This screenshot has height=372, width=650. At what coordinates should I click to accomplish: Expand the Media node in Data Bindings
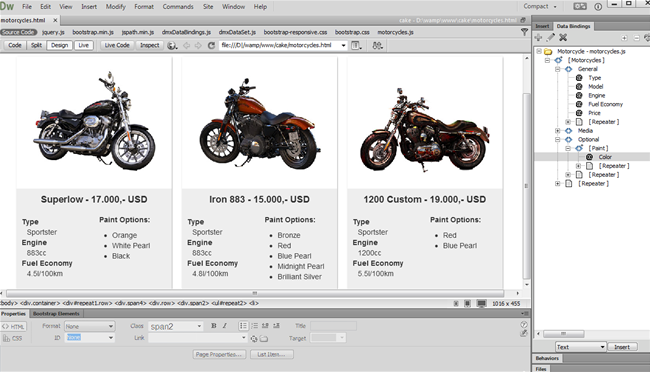tap(558, 131)
